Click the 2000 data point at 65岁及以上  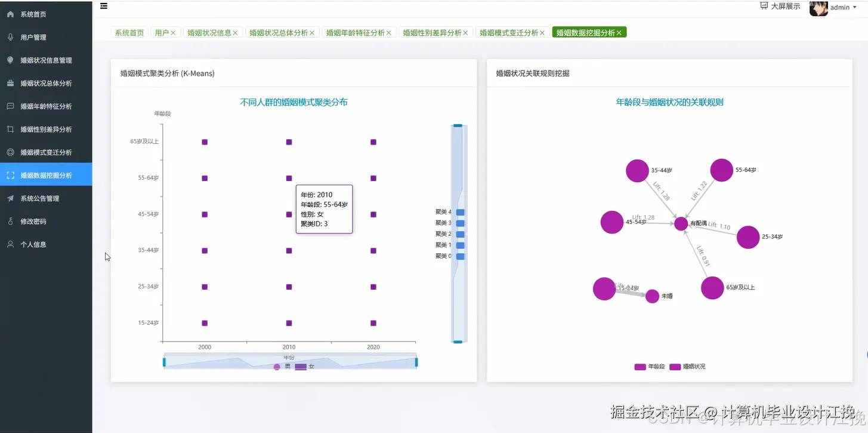(x=205, y=142)
